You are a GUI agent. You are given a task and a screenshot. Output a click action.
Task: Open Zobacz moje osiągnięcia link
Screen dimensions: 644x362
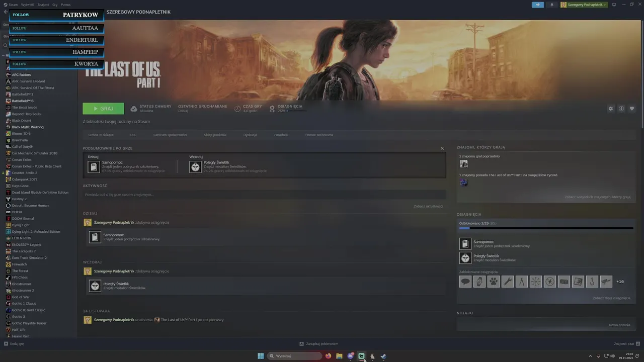[611, 298]
